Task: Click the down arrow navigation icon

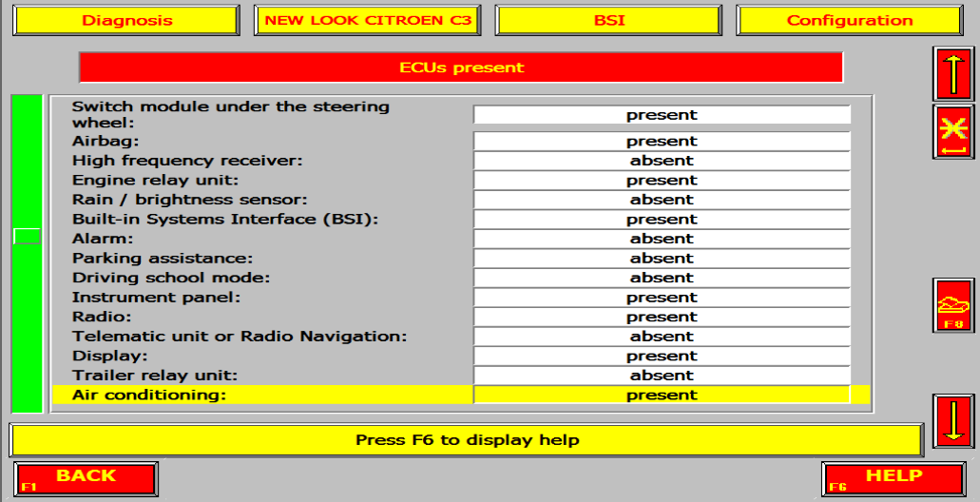Action: (x=953, y=421)
